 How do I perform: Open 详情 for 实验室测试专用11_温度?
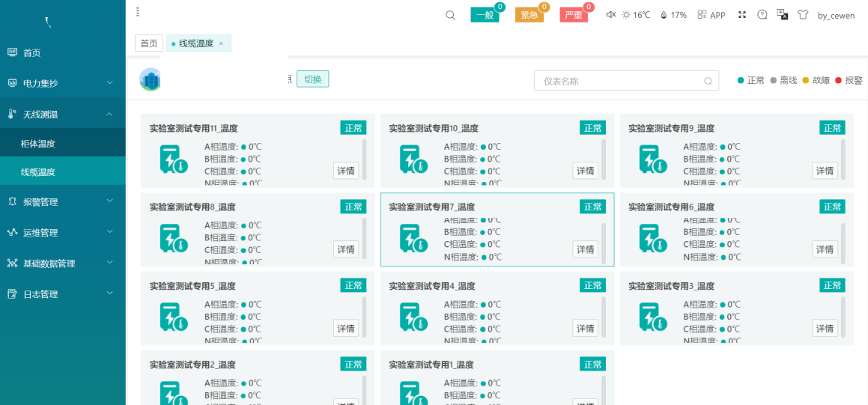tap(346, 171)
